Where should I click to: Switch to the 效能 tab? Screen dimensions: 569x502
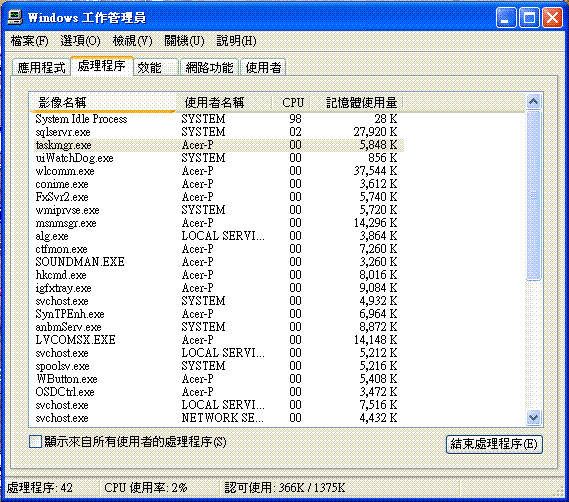(x=156, y=68)
